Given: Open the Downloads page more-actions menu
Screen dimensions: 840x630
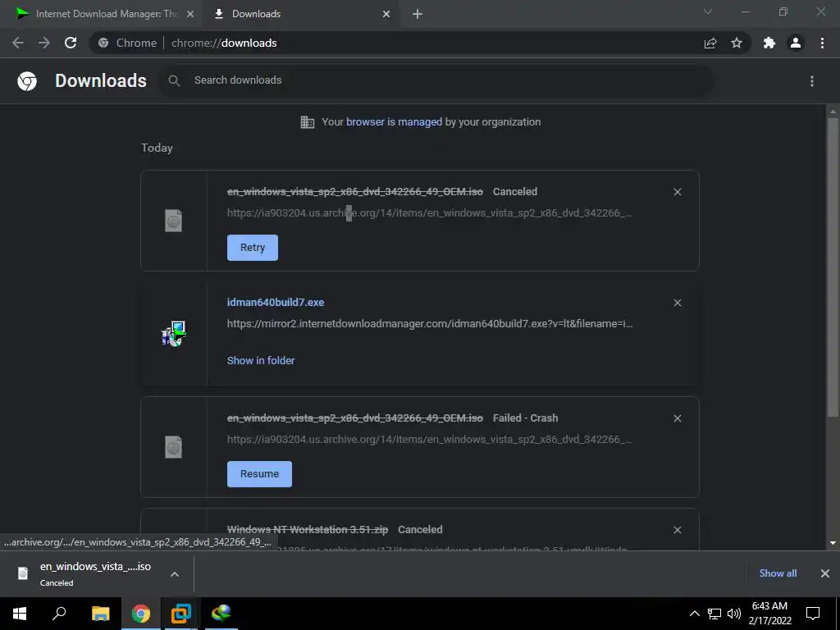Looking at the screenshot, I should [812, 81].
